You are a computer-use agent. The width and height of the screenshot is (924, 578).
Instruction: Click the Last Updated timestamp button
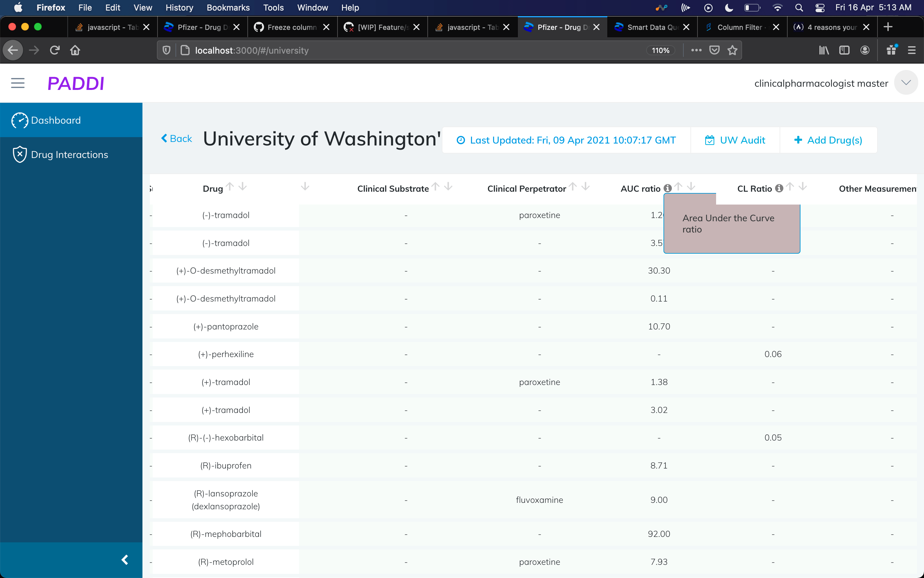point(566,140)
